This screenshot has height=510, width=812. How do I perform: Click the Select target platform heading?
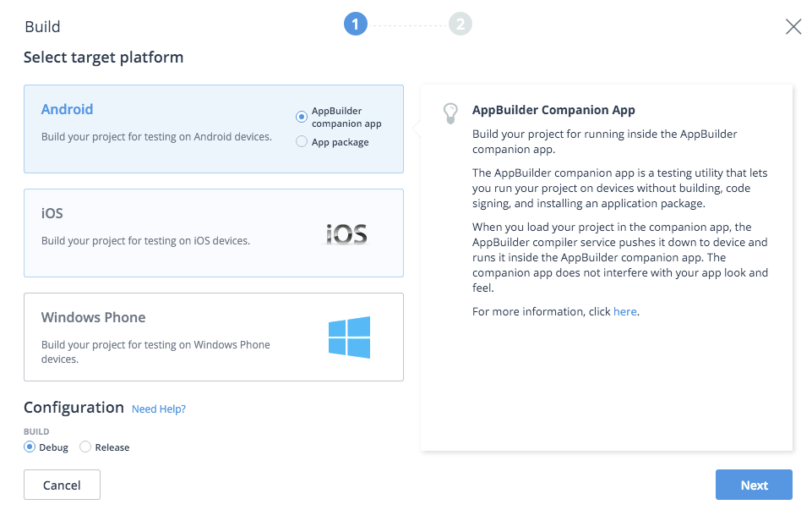click(x=104, y=57)
